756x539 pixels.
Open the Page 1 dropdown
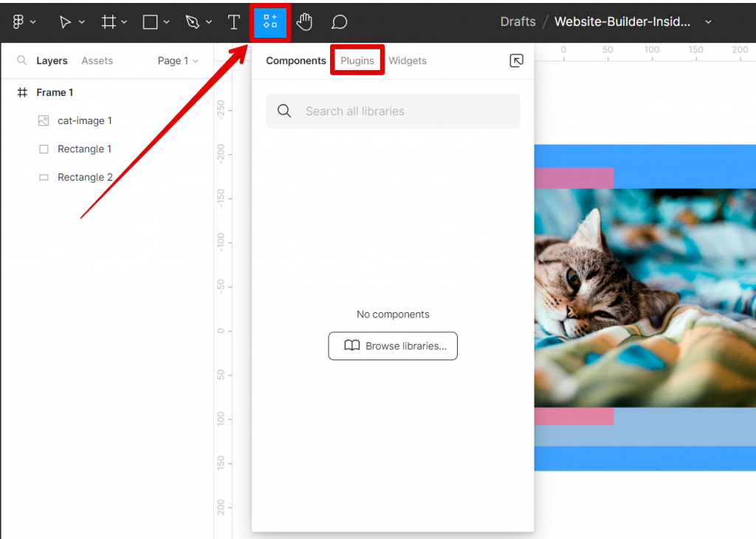(177, 60)
